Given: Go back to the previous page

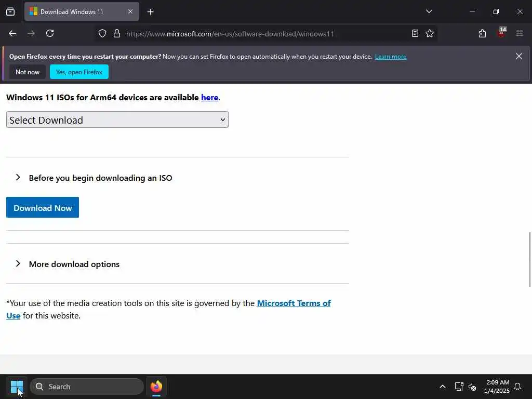Looking at the screenshot, I should click(x=12, y=34).
